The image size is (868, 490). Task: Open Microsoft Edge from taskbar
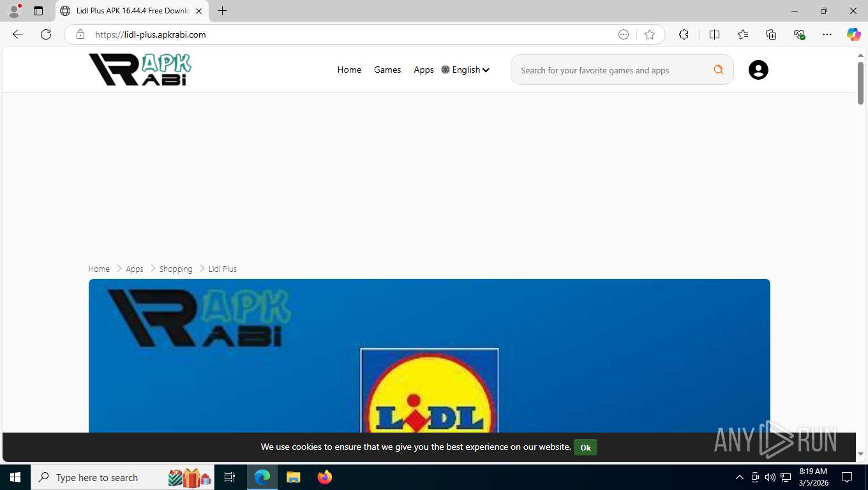(262, 477)
